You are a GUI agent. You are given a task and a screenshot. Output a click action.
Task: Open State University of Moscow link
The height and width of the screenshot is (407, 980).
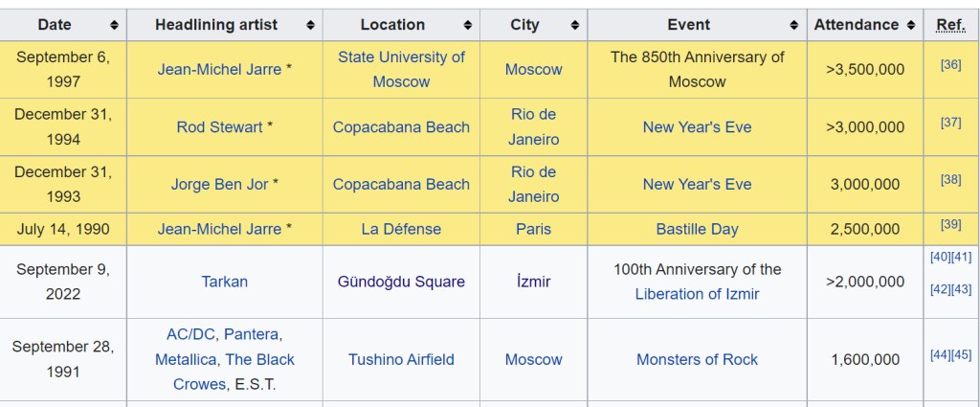pos(401,69)
